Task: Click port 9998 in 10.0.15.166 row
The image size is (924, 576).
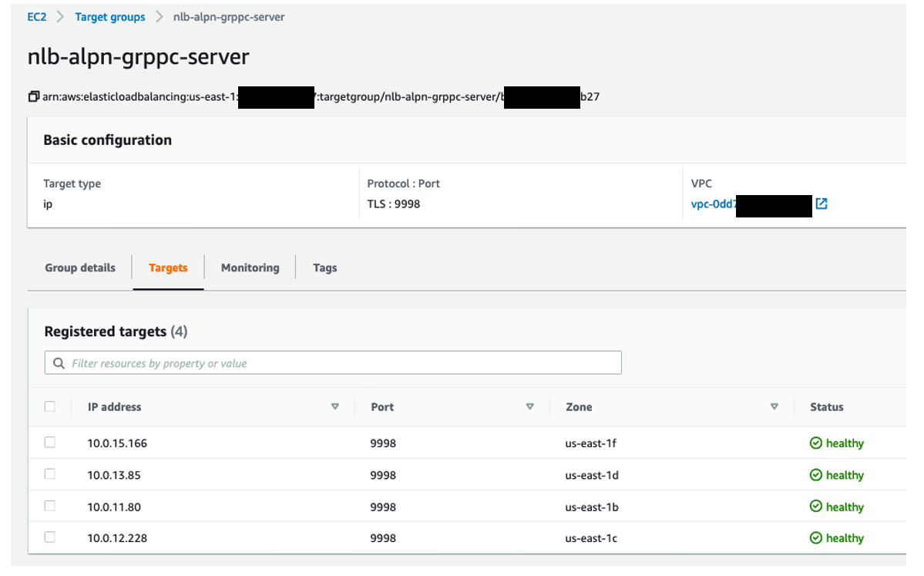Action: click(x=383, y=443)
